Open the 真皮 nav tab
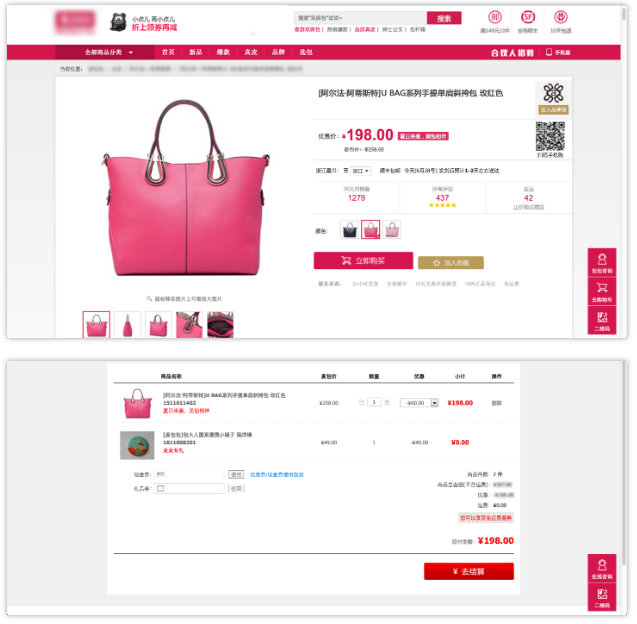Viewport: 637px width, 624px height. (251, 52)
